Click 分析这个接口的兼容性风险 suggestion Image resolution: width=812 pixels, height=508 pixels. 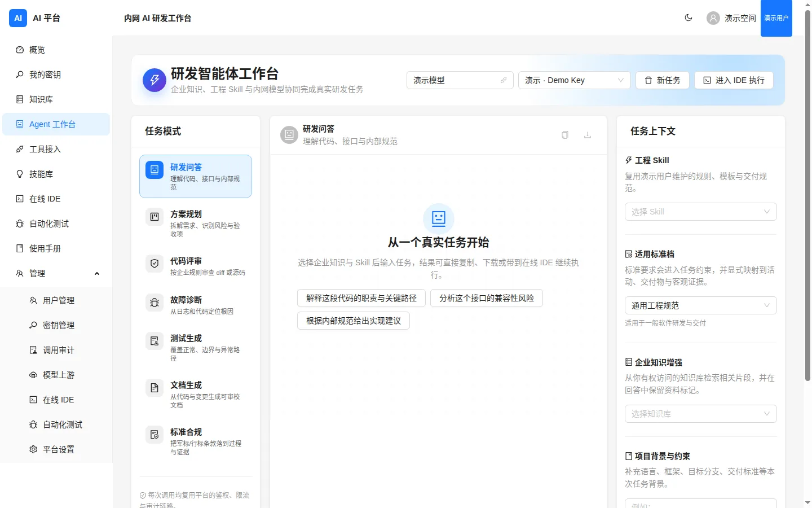click(x=487, y=298)
